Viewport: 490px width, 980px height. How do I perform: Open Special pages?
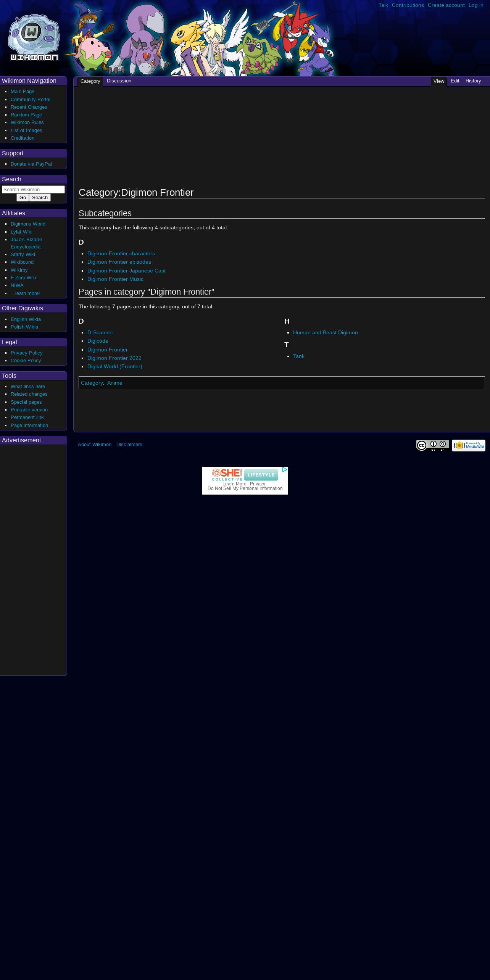pos(26,402)
